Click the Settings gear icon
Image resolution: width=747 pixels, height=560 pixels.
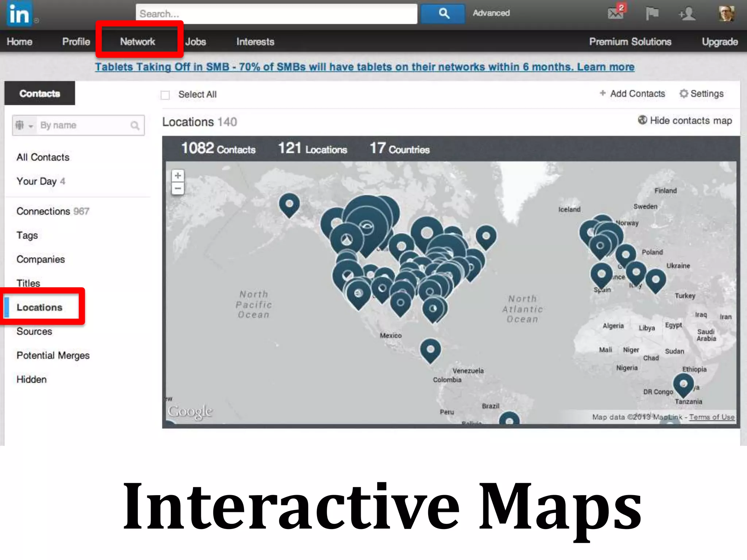684,94
